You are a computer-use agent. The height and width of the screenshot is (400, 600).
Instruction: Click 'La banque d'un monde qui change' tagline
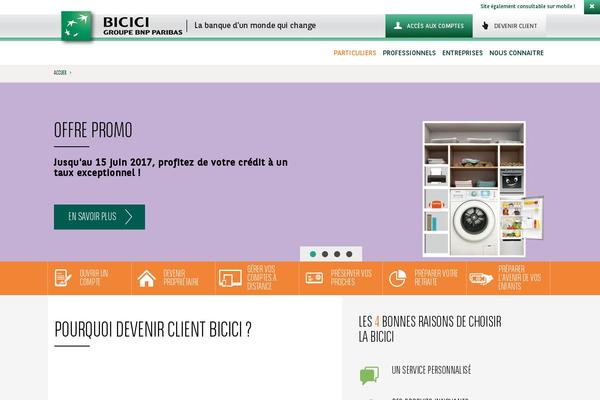[255, 26]
